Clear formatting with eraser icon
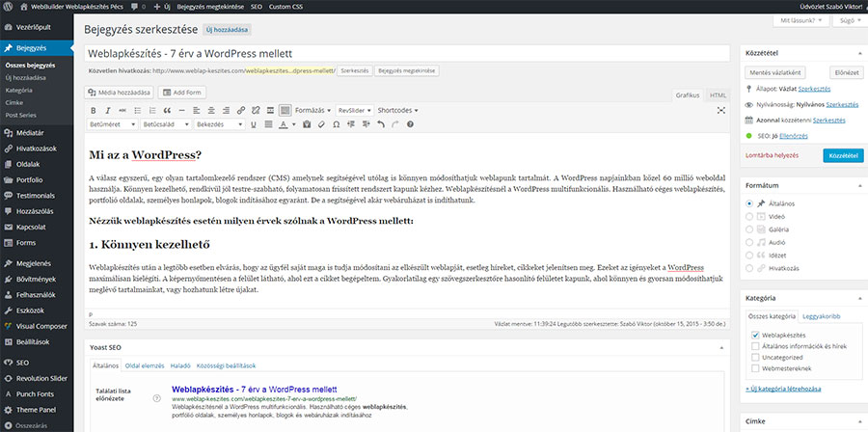The height and width of the screenshot is (432, 868). (321, 124)
